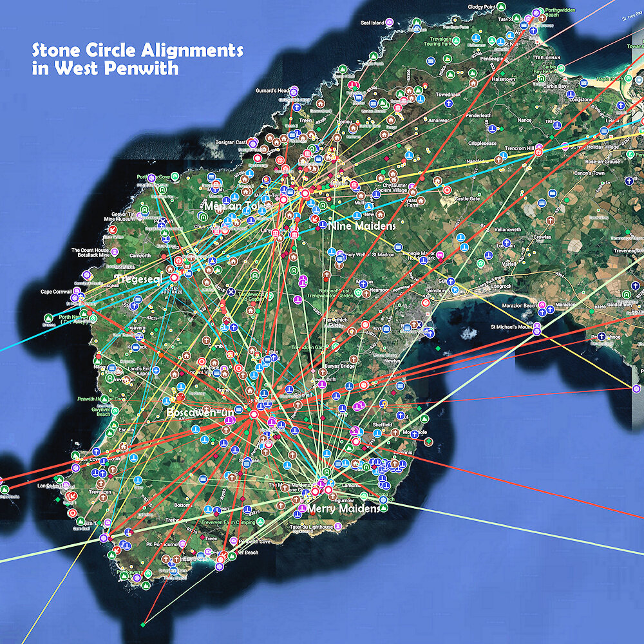Click the Stone Circle Alignments title text

138,59
